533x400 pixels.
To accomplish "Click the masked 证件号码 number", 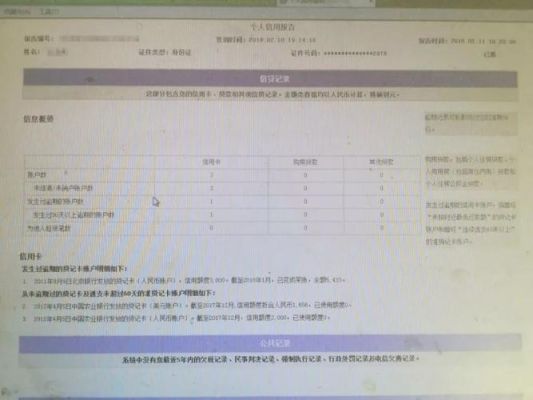I will [355, 53].
